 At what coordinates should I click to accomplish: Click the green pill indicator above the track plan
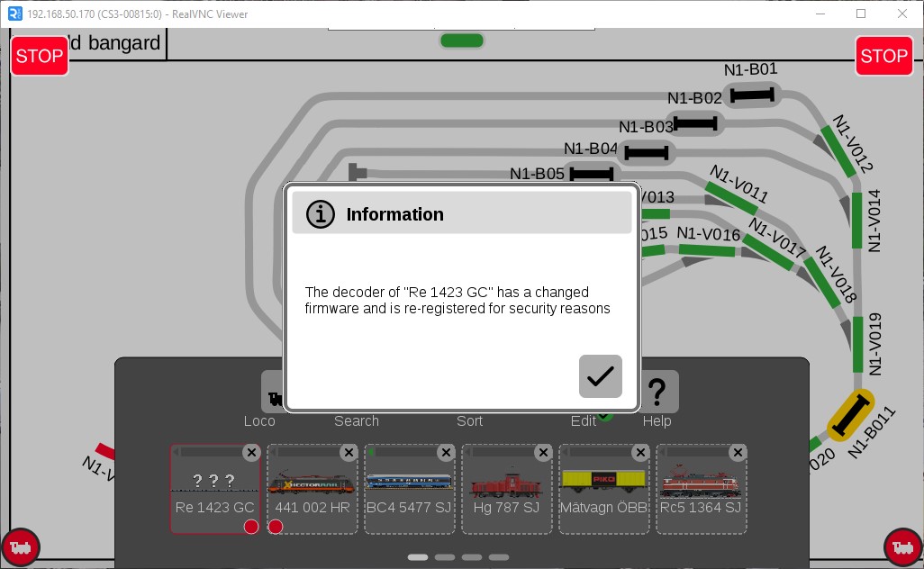click(x=462, y=41)
